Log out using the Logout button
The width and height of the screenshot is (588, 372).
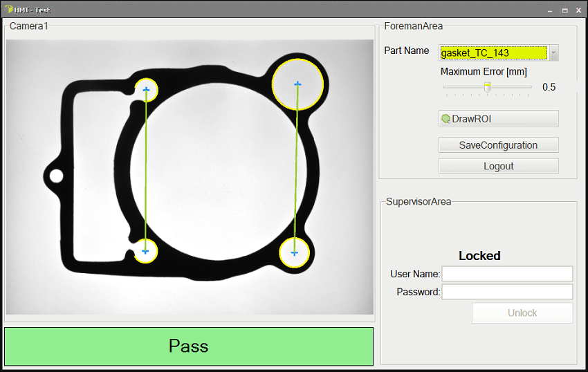(x=498, y=166)
